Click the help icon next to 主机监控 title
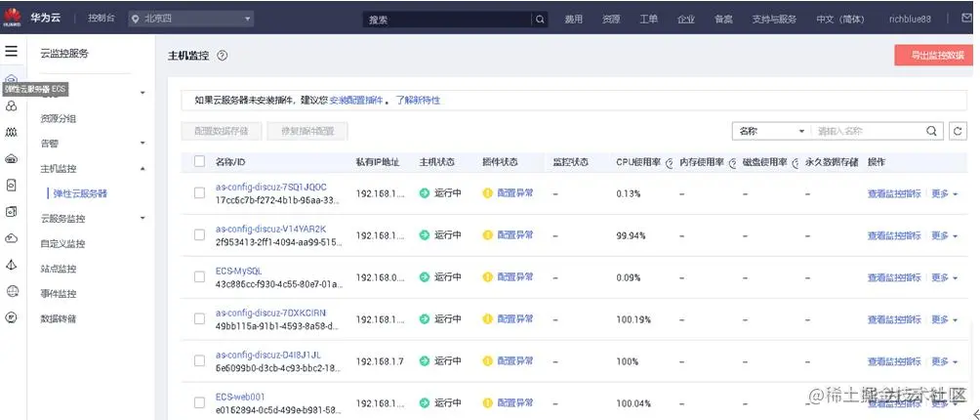980x420 pixels. point(222,56)
